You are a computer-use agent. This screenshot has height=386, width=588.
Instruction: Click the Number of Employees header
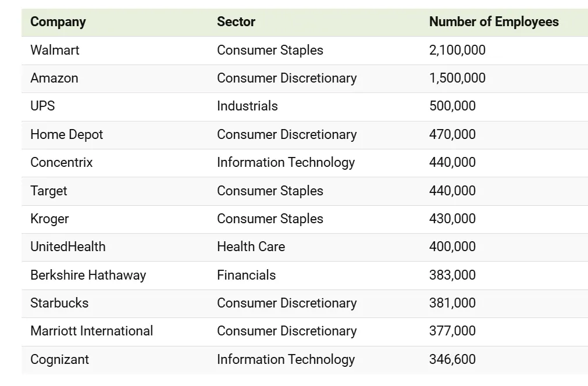(x=494, y=22)
